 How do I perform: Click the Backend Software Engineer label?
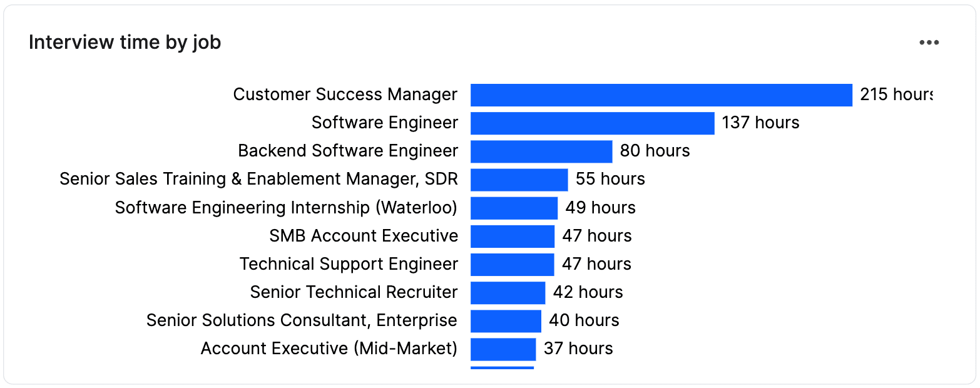[x=347, y=151]
